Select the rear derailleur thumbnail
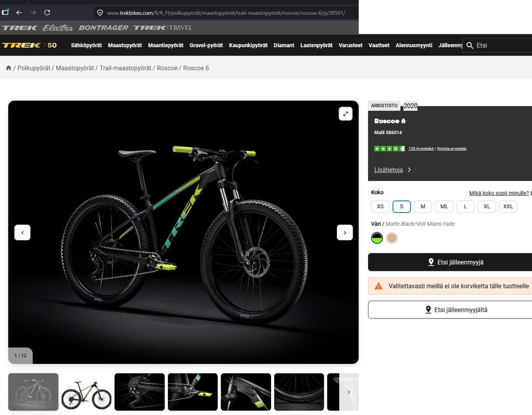The image size is (532, 415). [x=140, y=392]
